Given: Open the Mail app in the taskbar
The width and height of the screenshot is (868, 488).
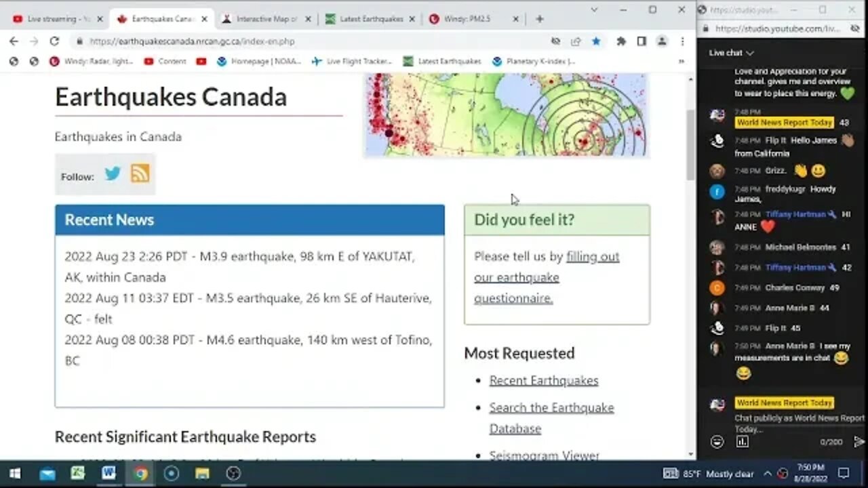Looking at the screenshot, I should click(x=47, y=473).
